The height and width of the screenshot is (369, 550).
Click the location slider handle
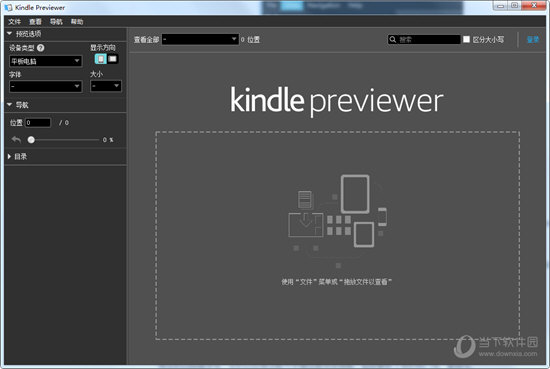click(31, 140)
